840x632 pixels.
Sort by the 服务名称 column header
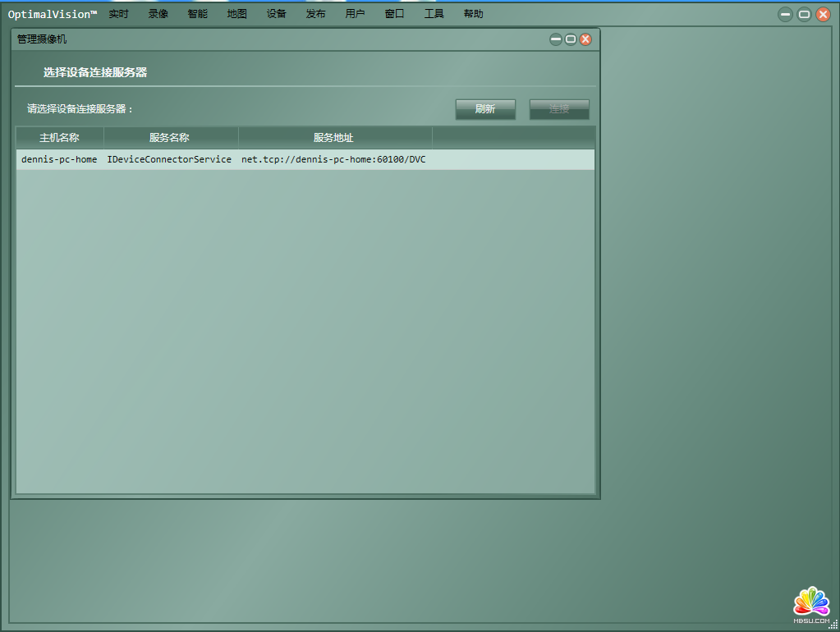point(170,138)
